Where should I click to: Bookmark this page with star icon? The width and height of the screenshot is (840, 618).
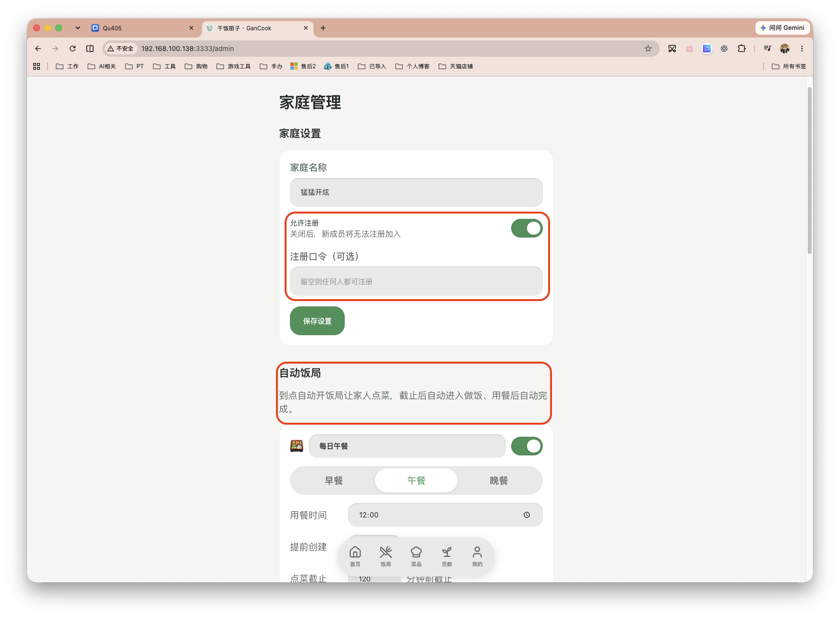tap(648, 49)
